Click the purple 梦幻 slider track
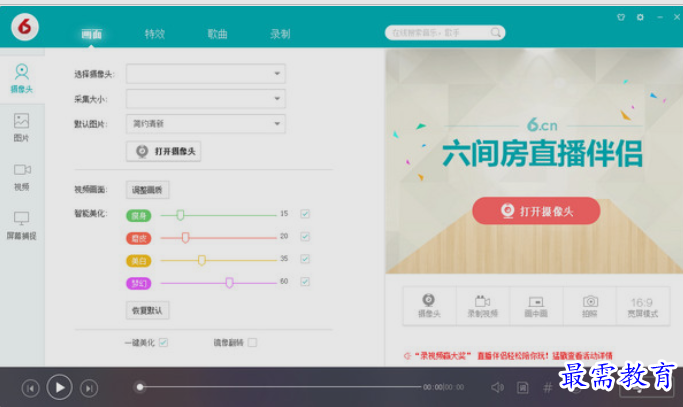Screen dimensions: 683x407 point(219,283)
